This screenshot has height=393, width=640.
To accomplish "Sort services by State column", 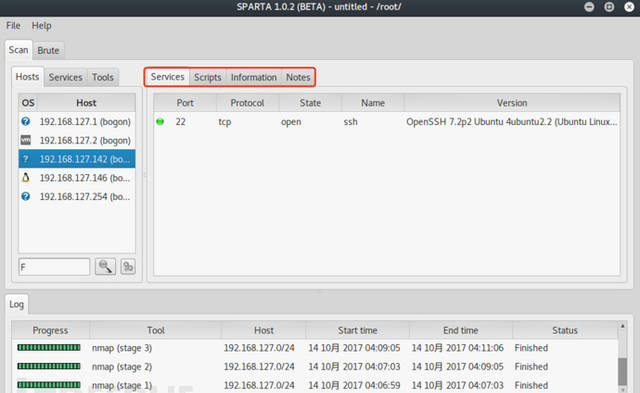I will coord(310,103).
